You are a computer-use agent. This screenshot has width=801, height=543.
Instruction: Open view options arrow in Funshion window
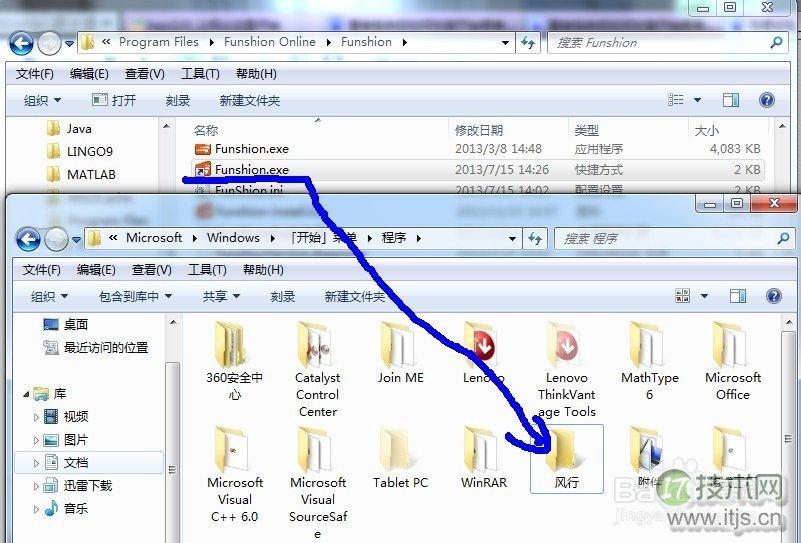(x=697, y=100)
